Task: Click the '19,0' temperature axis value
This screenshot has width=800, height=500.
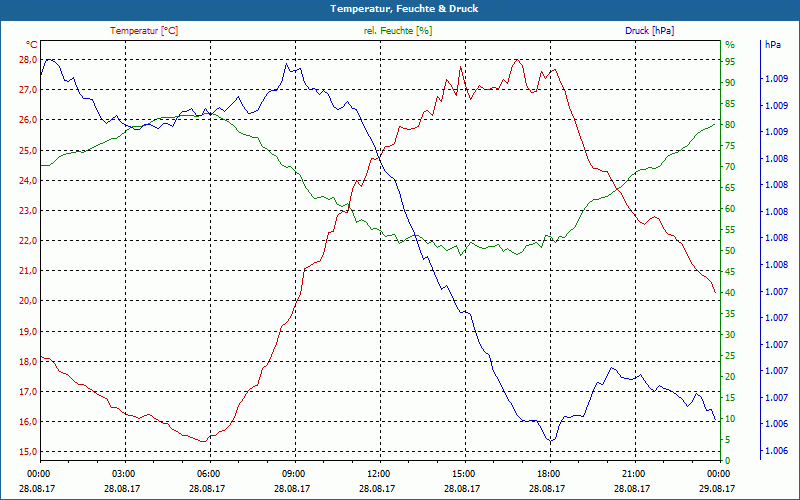Action: tap(28, 332)
